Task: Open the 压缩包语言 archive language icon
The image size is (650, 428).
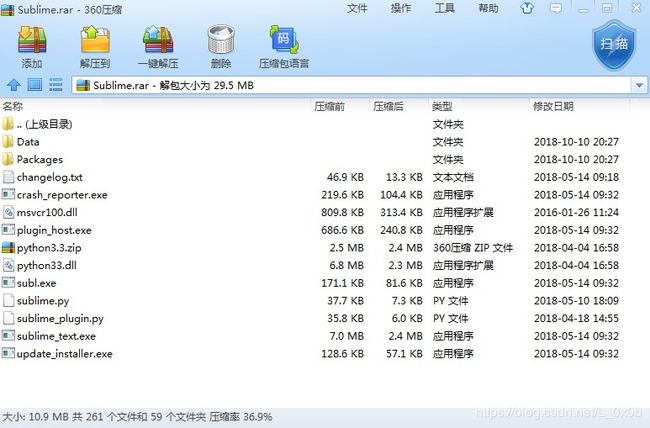Action: [x=284, y=39]
